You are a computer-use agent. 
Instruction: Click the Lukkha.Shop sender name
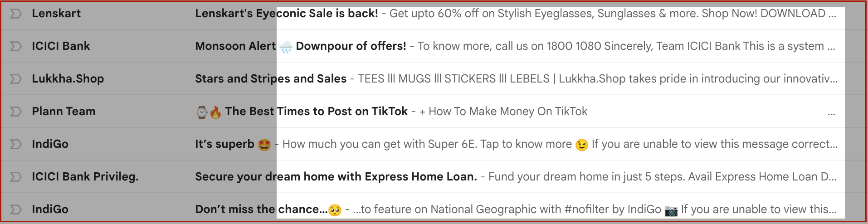[x=68, y=79]
